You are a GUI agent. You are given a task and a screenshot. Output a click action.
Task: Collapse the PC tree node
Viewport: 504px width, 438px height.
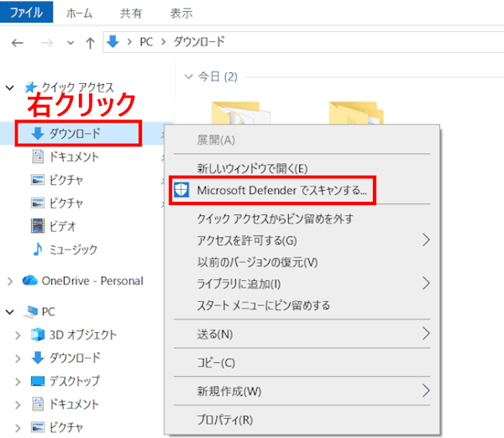(x=10, y=312)
